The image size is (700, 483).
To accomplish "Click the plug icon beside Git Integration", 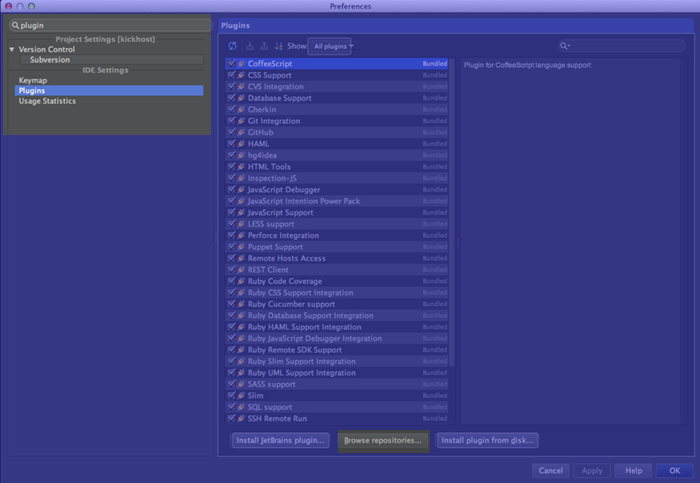I will [241, 121].
